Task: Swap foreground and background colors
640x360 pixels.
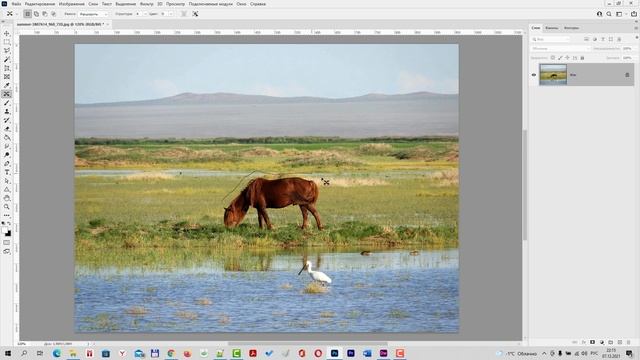Action: [9, 224]
